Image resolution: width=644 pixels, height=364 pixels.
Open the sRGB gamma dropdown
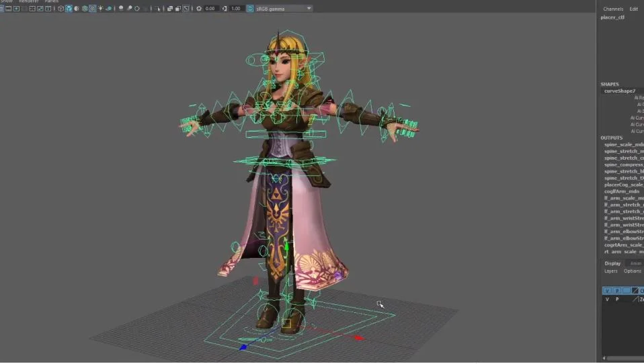pos(284,9)
